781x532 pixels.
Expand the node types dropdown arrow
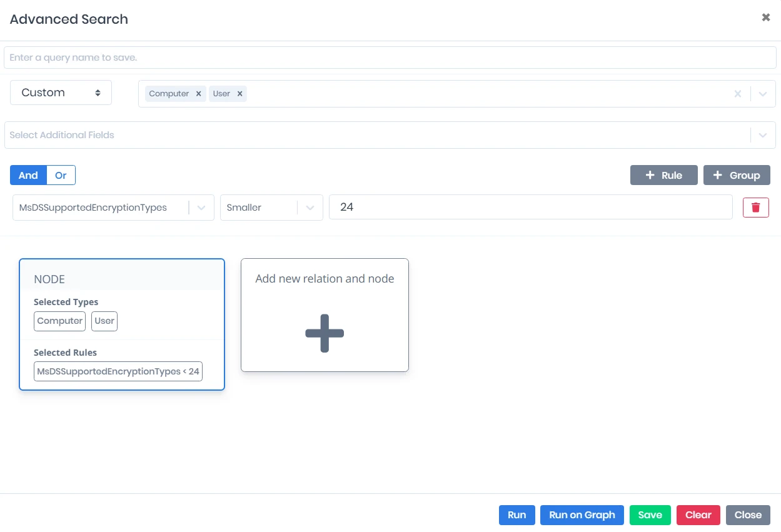click(763, 94)
